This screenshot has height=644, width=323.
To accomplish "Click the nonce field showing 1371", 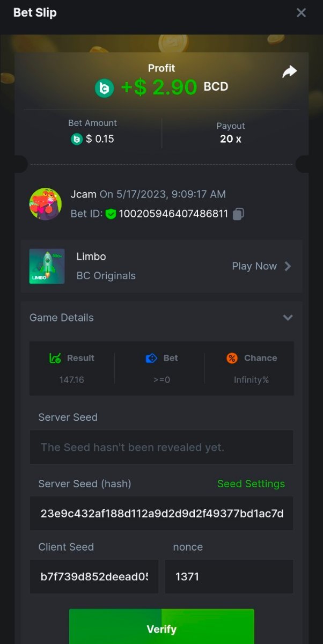I will pyautogui.click(x=229, y=577).
